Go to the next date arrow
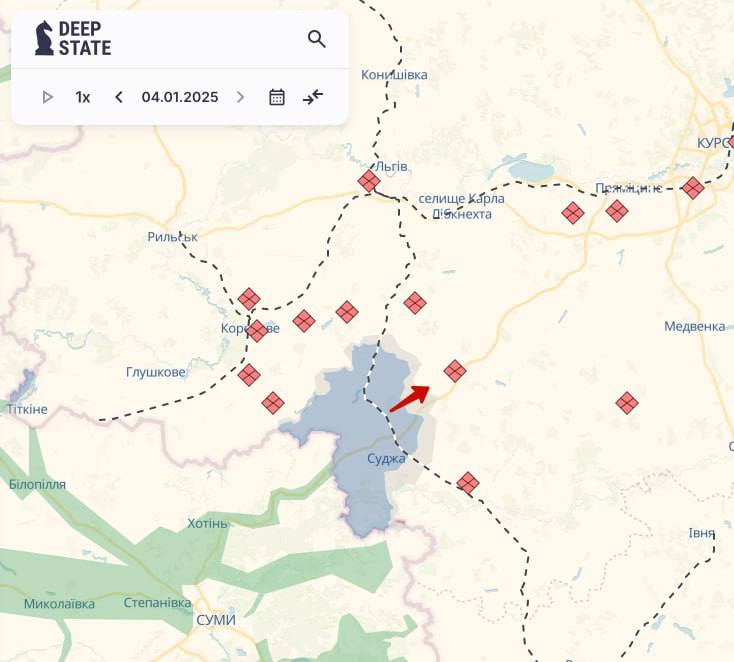Viewport: 734px width, 662px height. (x=240, y=97)
